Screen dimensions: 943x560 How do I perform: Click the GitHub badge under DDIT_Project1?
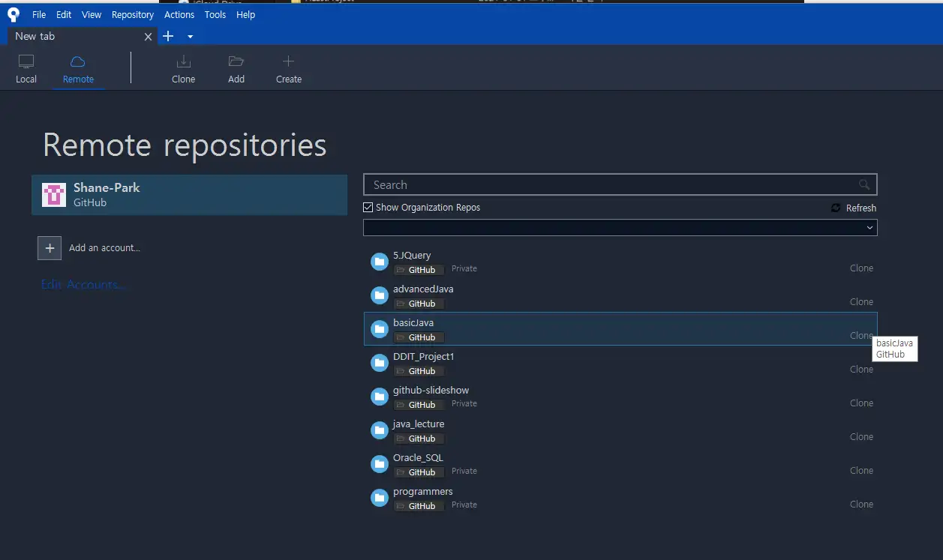click(x=419, y=371)
